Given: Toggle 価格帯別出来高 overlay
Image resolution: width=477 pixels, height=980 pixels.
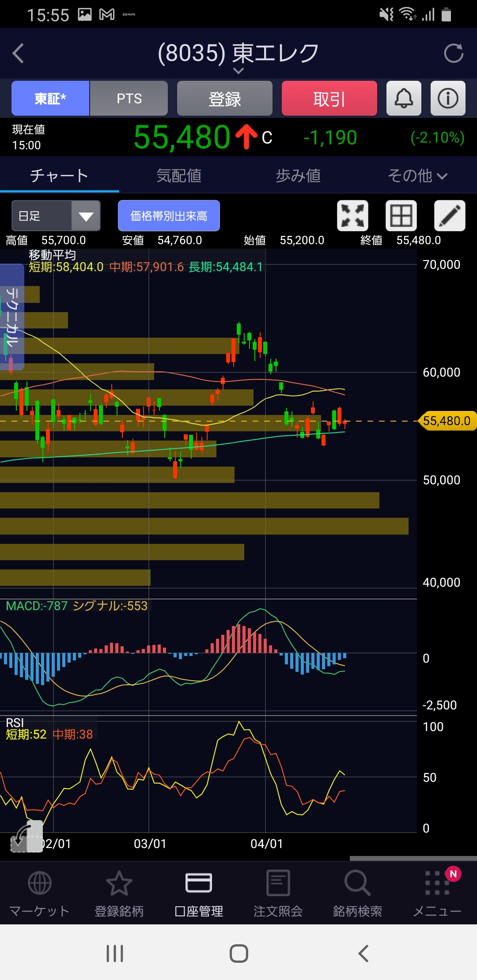Looking at the screenshot, I should 169,216.
